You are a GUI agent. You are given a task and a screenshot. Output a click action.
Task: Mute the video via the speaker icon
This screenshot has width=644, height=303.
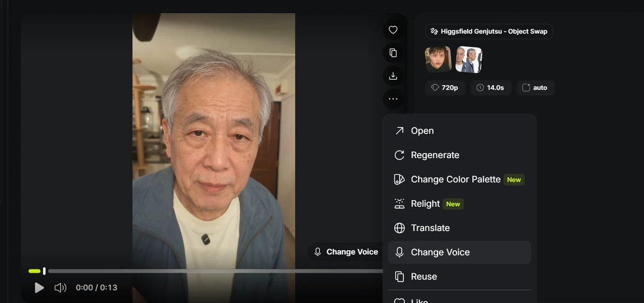[x=60, y=288]
